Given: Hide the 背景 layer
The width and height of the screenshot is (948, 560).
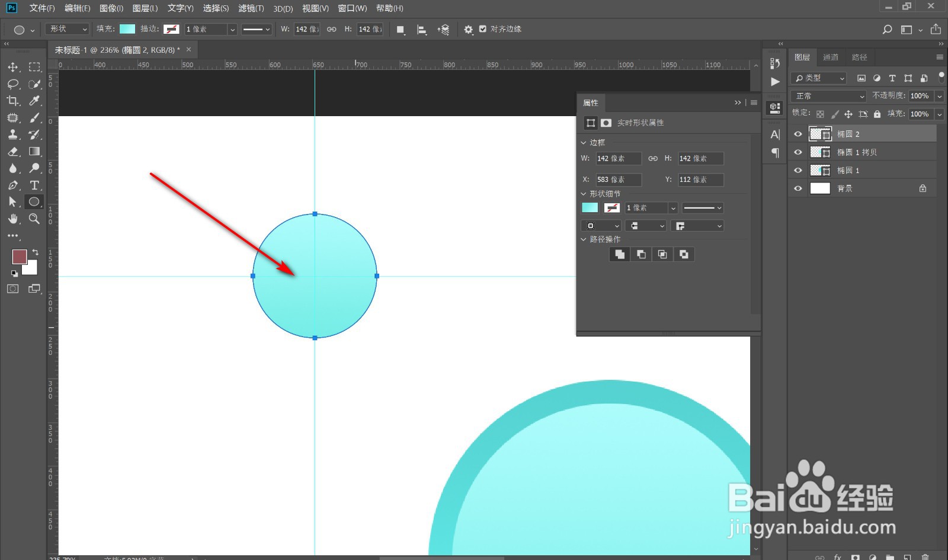Looking at the screenshot, I should [798, 188].
